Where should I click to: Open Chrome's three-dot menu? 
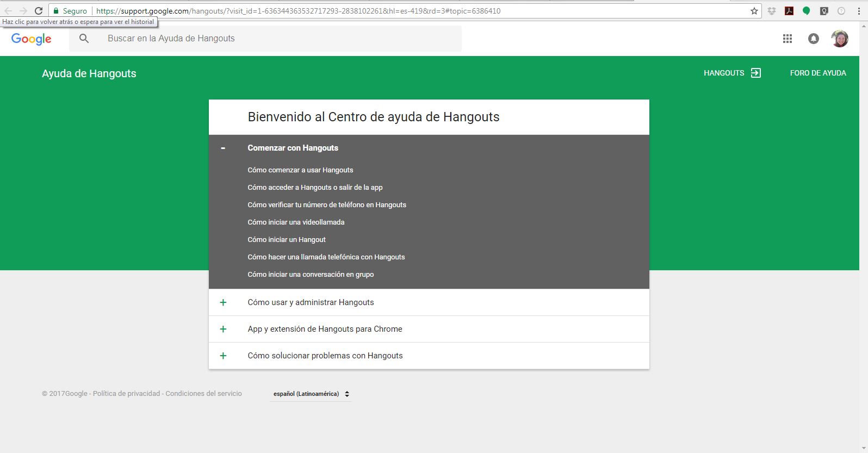point(859,11)
